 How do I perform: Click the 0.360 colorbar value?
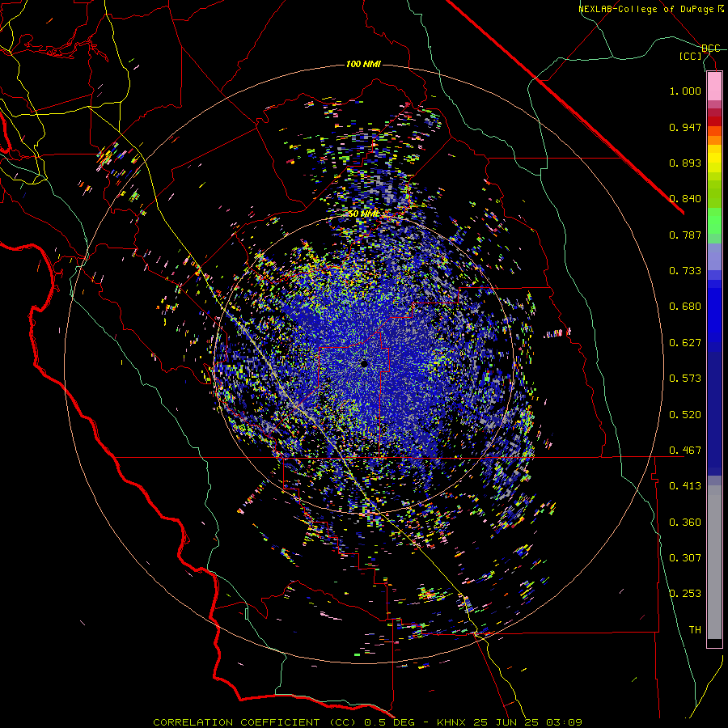click(685, 523)
